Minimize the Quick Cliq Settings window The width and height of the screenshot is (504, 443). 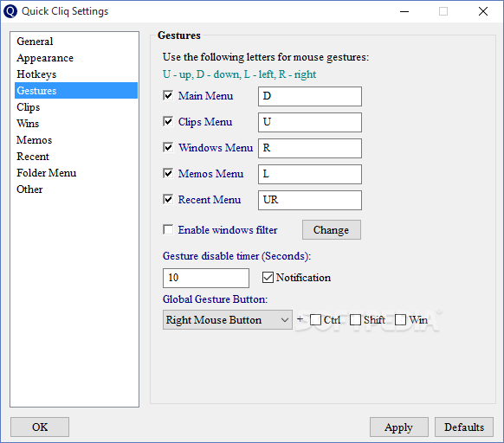click(x=404, y=11)
